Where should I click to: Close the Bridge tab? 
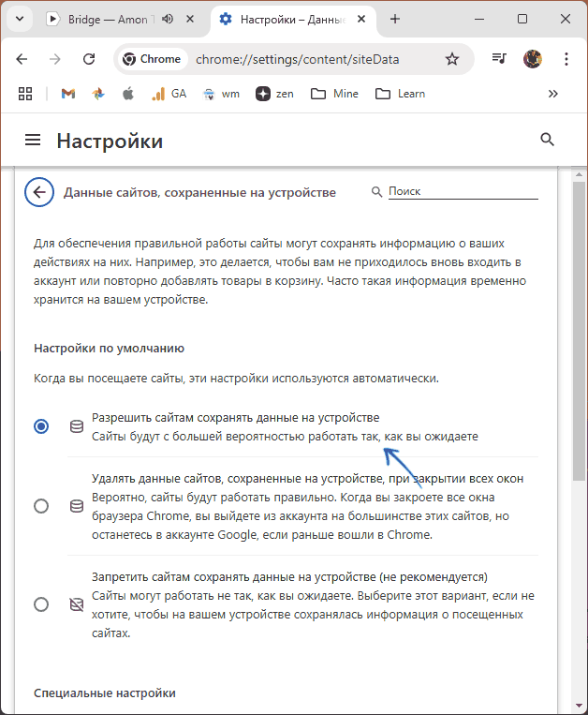(x=190, y=19)
